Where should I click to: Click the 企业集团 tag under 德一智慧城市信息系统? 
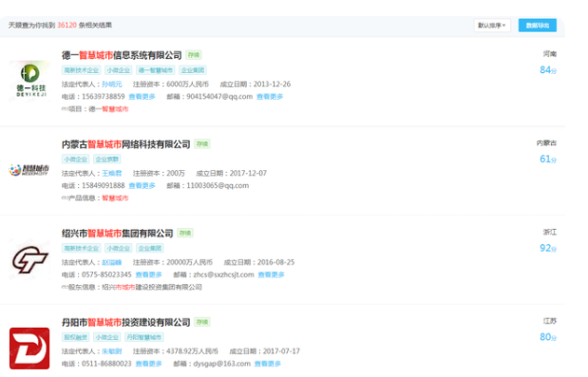[193, 70]
